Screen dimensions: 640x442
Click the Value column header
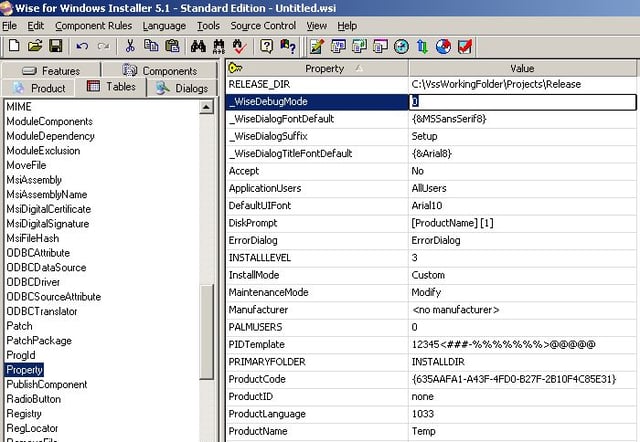tap(522, 68)
